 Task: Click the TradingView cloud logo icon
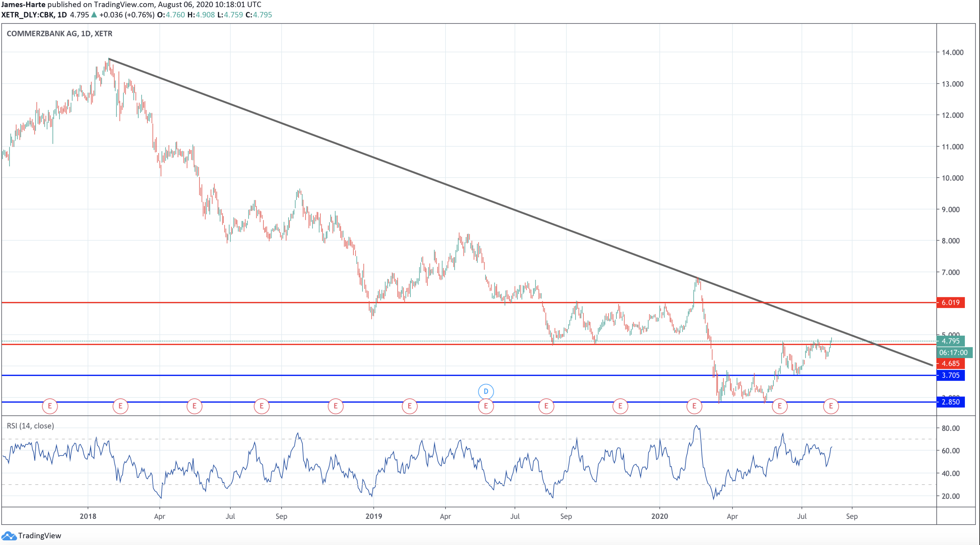(9, 535)
